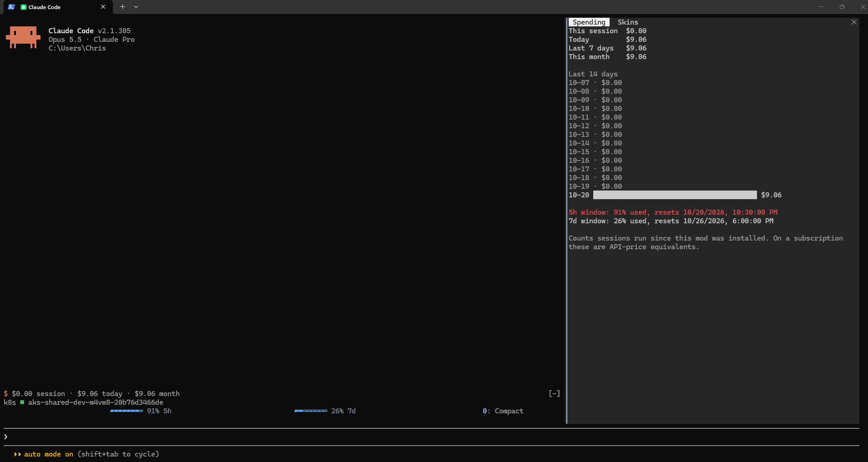
Task: Click the '10-13 · $0.00' entry
Action: point(595,135)
